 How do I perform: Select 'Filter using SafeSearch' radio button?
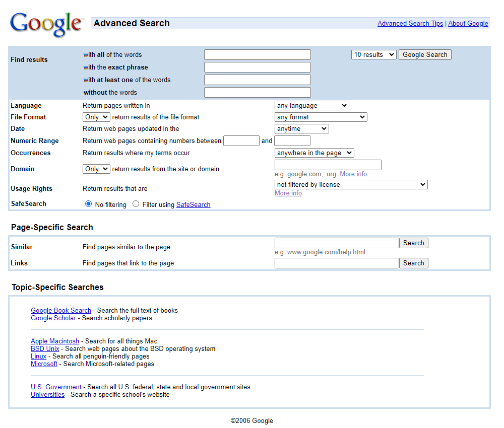point(136,204)
